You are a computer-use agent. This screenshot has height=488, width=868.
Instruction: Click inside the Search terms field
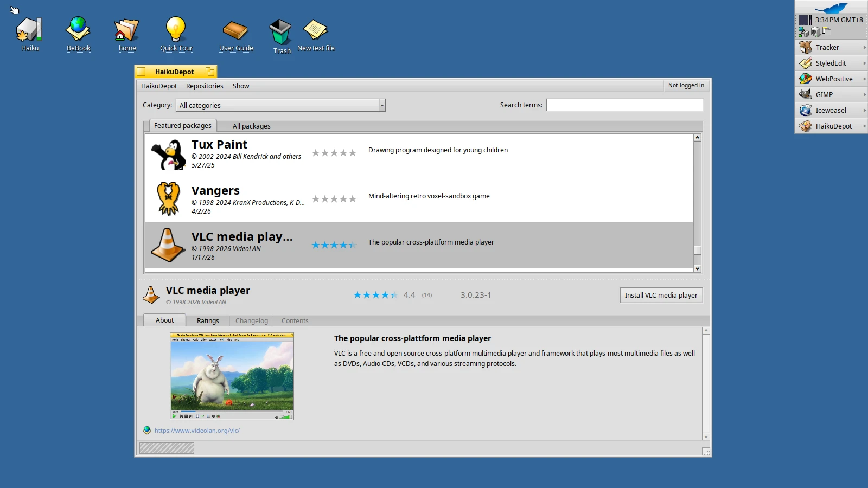(x=625, y=105)
